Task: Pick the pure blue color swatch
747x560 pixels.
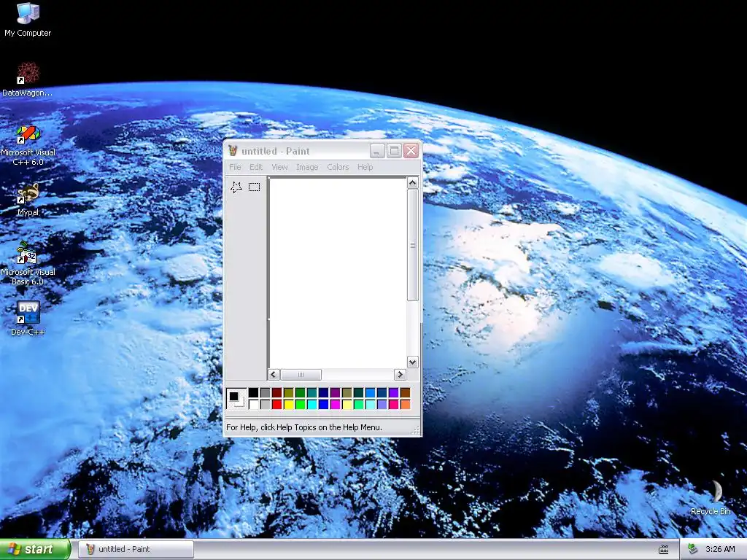Action: pos(323,405)
